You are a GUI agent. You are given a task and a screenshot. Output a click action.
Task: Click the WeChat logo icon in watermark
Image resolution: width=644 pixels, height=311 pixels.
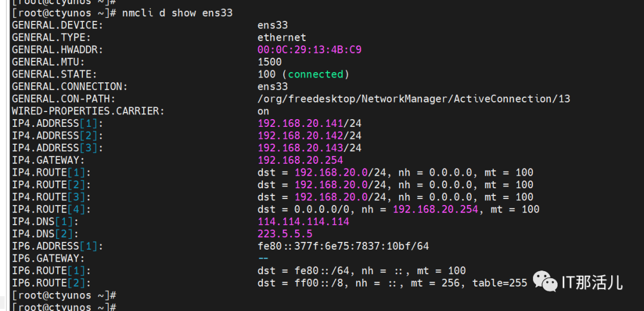[545, 281]
